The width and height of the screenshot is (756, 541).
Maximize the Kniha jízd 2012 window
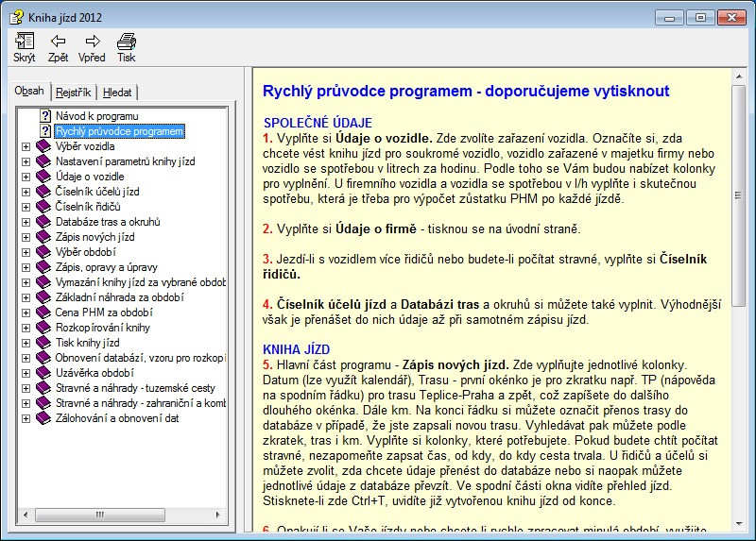(x=700, y=18)
